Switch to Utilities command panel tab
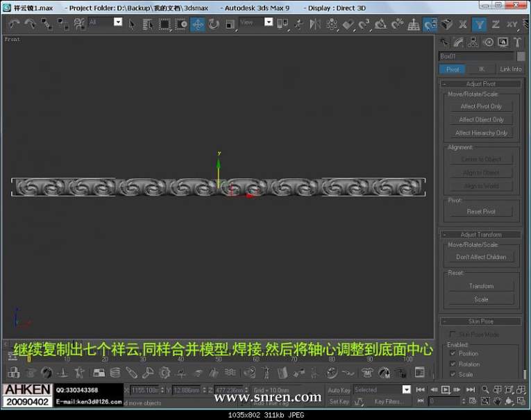 (x=517, y=42)
